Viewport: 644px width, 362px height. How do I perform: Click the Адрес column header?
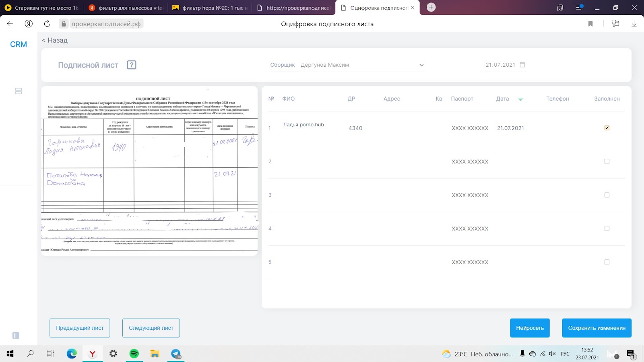pyautogui.click(x=392, y=99)
